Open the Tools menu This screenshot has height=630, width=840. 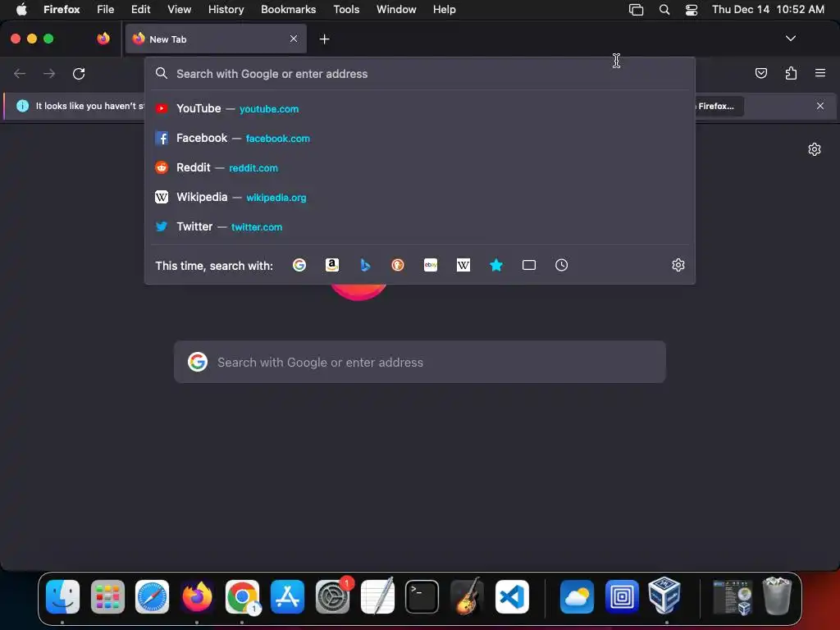(x=346, y=9)
